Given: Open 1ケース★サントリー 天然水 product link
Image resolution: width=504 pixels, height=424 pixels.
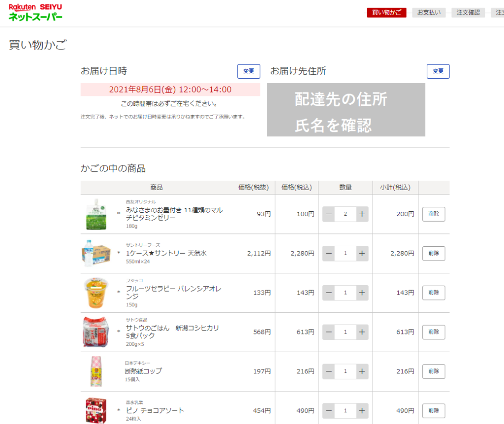Looking at the screenshot, I should 166,253.
